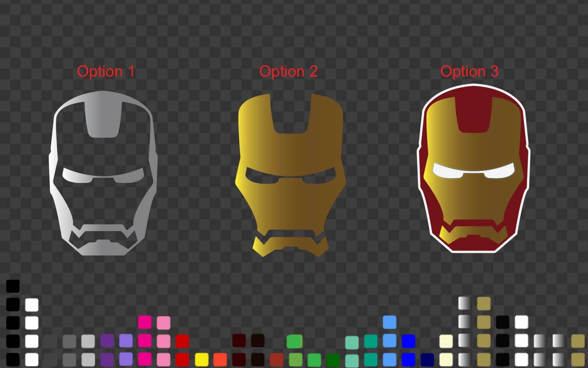This screenshot has width=588, height=368.
Task: Select the topmost swatch of the sky blue column
Action: [x=390, y=322]
